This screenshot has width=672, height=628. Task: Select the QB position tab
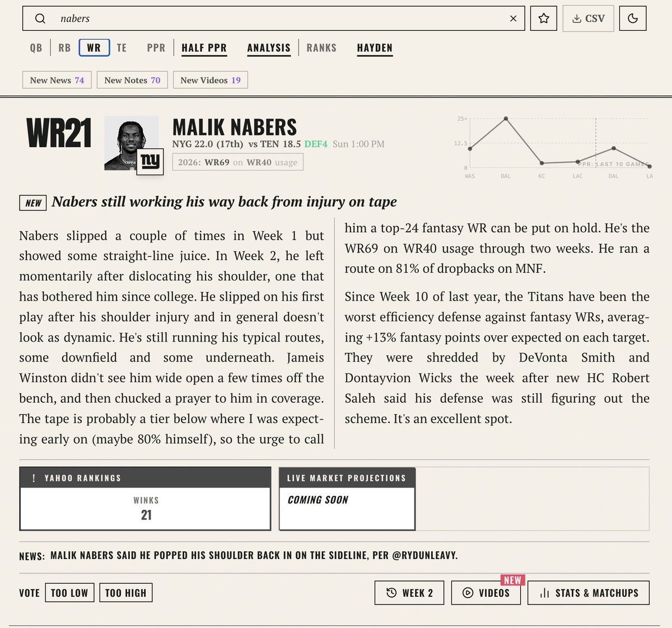36,48
